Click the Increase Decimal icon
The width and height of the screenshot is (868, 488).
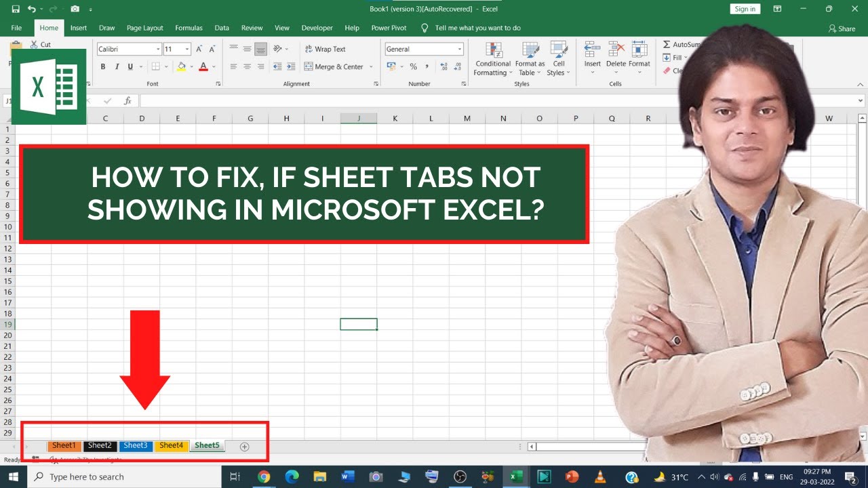[444, 66]
